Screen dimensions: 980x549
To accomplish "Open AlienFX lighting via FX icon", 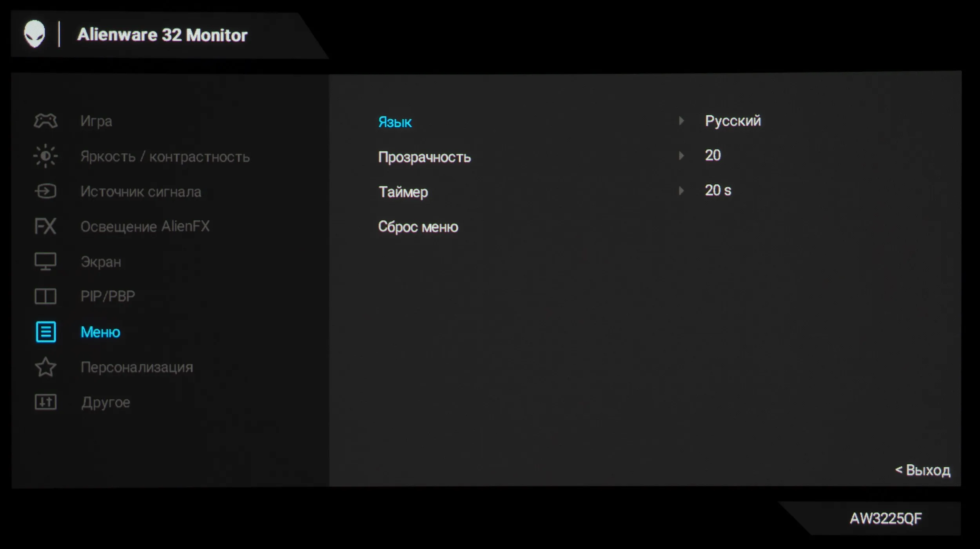I will click(x=45, y=226).
